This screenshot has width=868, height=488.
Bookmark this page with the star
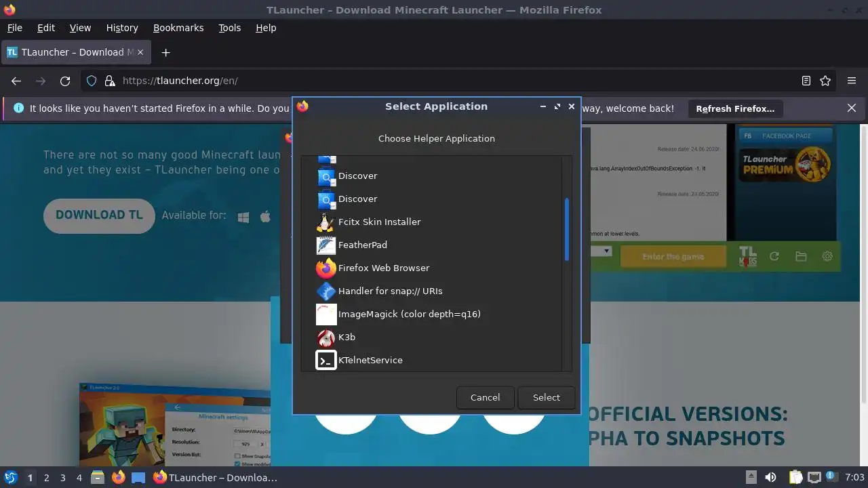[x=825, y=81]
